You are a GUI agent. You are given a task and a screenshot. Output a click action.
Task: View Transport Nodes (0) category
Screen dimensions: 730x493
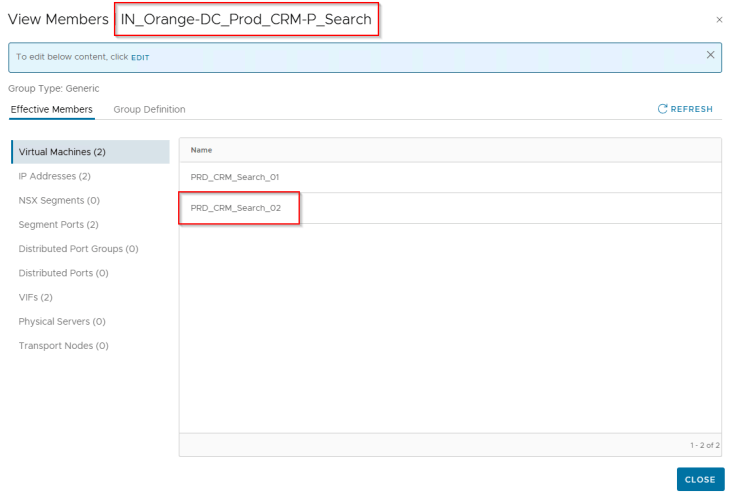pos(63,346)
